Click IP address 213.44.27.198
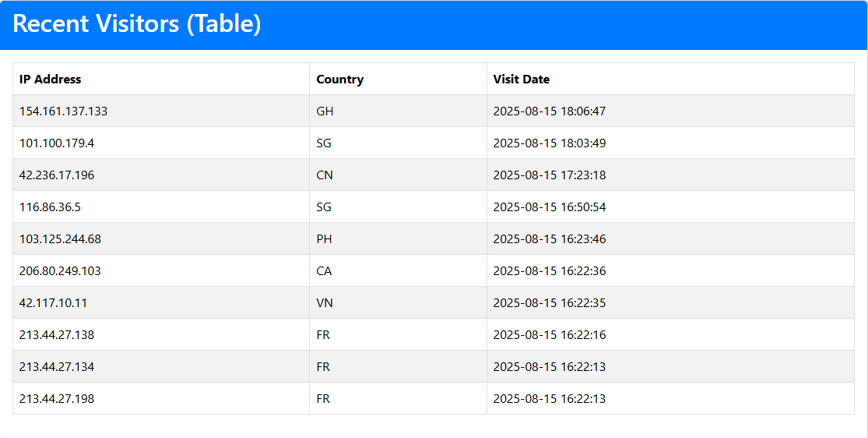 [x=57, y=398]
